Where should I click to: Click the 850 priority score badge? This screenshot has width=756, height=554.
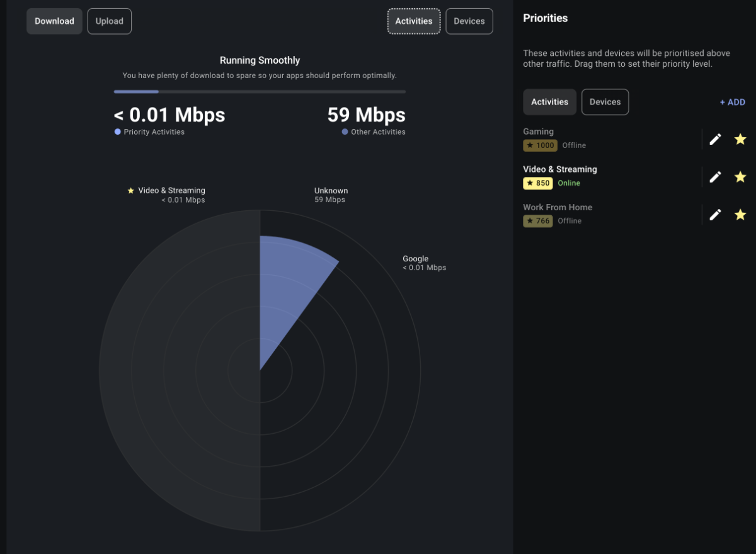[x=537, y=183]
